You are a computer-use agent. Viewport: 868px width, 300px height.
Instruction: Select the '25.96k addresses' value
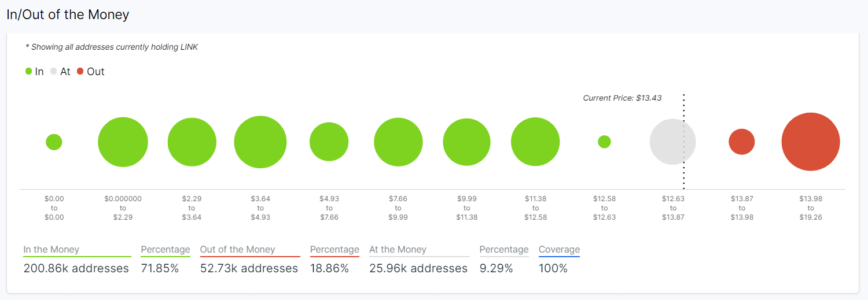(x=418, y=268)
